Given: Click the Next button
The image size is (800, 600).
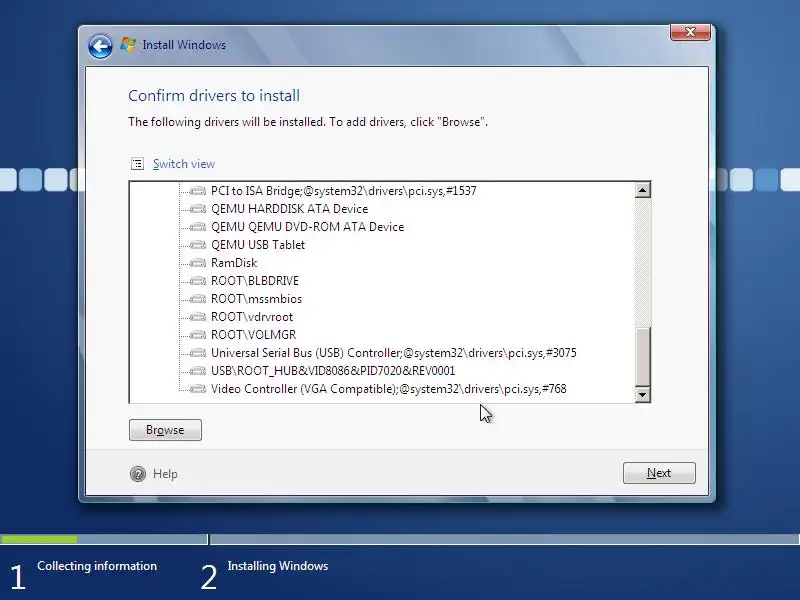Looking at the screenshot, I should click(x=659, y=473).
